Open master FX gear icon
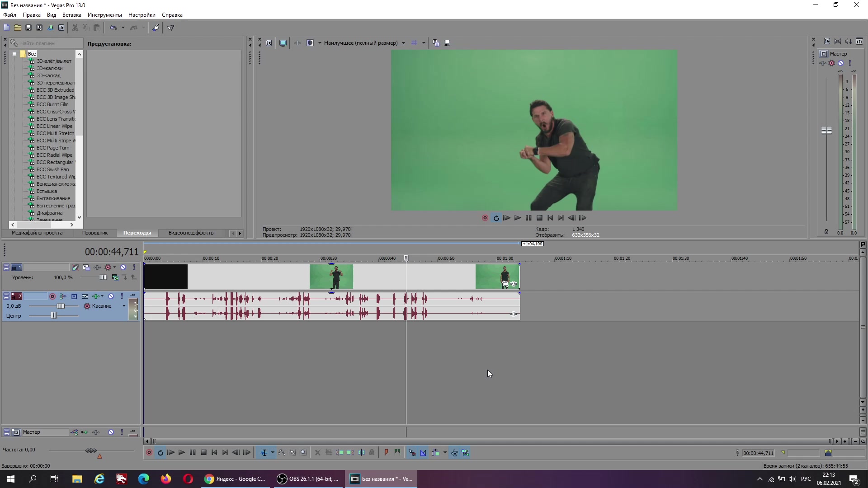Image resolution: width=868 pixels, height=488 pixels. click(831, 63)
